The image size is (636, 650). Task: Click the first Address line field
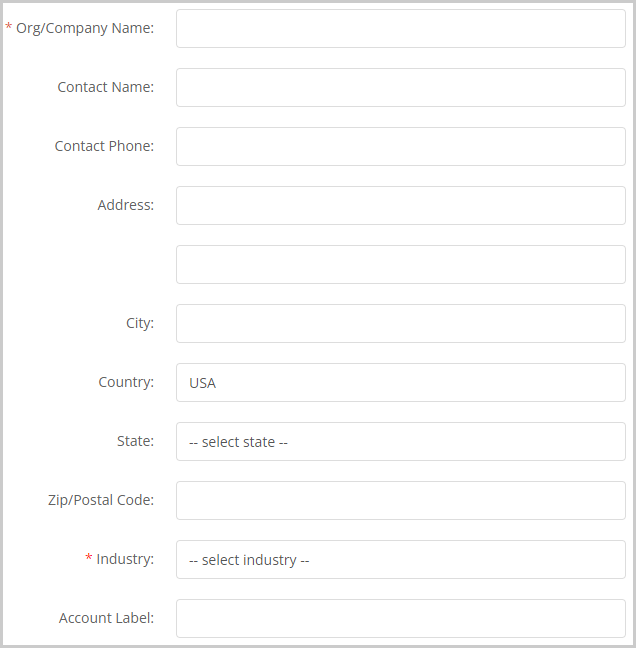click(x=401, y=206)
